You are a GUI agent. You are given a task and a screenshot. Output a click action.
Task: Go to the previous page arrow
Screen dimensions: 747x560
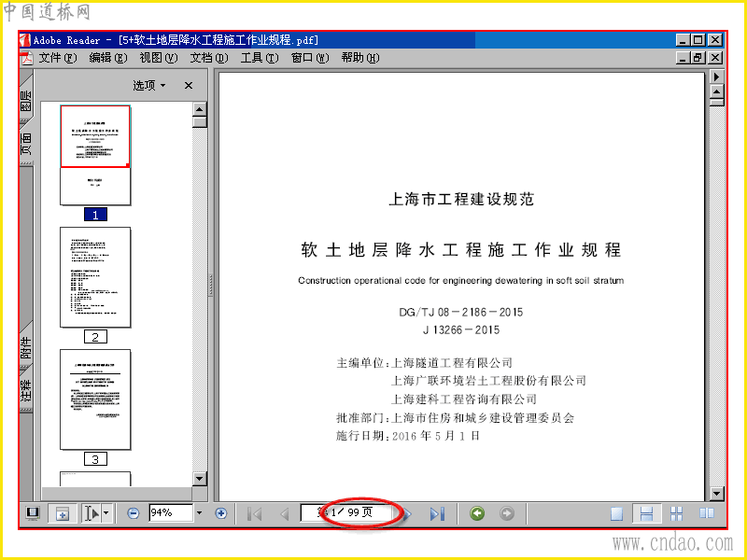[x=285, y=514]
